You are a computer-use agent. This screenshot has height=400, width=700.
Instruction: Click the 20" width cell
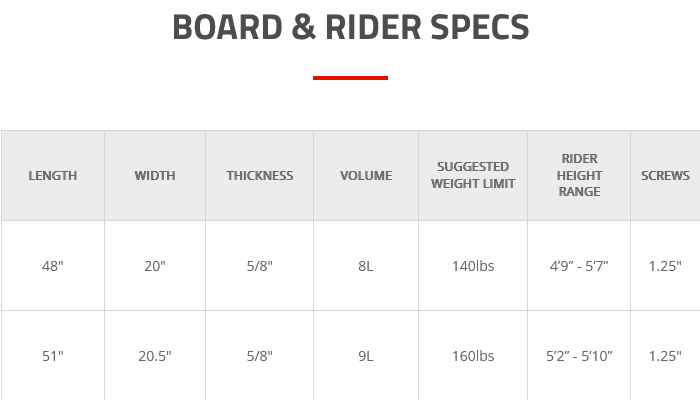coord(155,266)
